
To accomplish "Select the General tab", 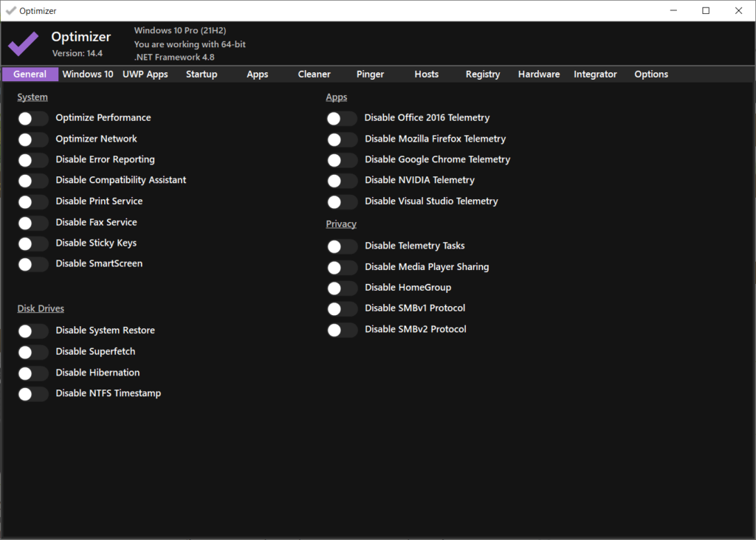I will (30, 75).
